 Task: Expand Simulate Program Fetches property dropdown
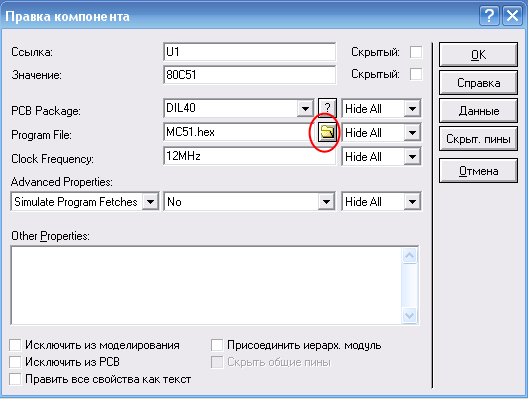point(150,202)
